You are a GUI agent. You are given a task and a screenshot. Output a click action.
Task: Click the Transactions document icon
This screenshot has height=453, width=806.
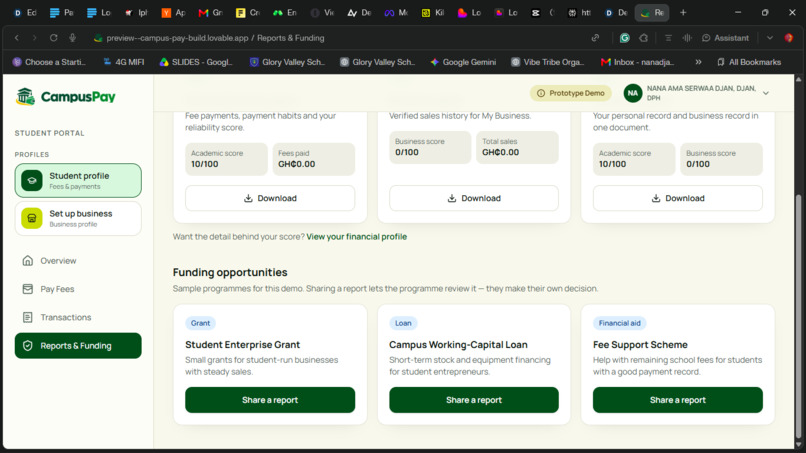tap(28, 317)
